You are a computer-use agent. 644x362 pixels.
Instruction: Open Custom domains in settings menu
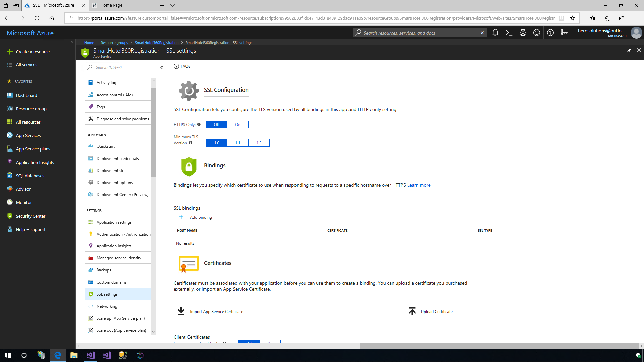coord(111,282)
